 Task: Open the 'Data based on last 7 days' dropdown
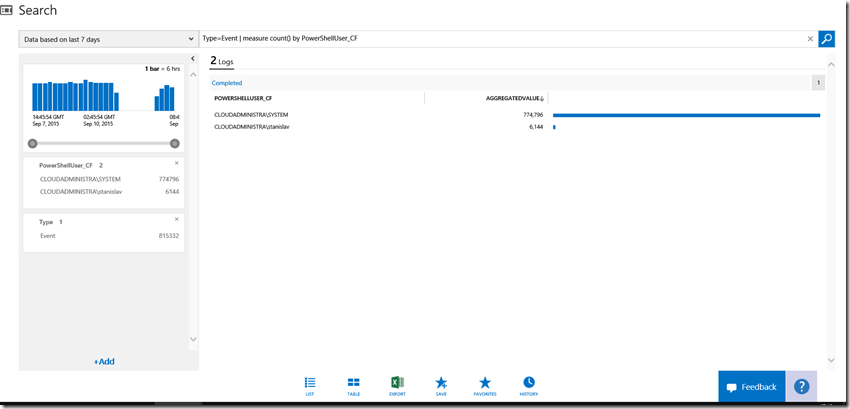point(108,39)
